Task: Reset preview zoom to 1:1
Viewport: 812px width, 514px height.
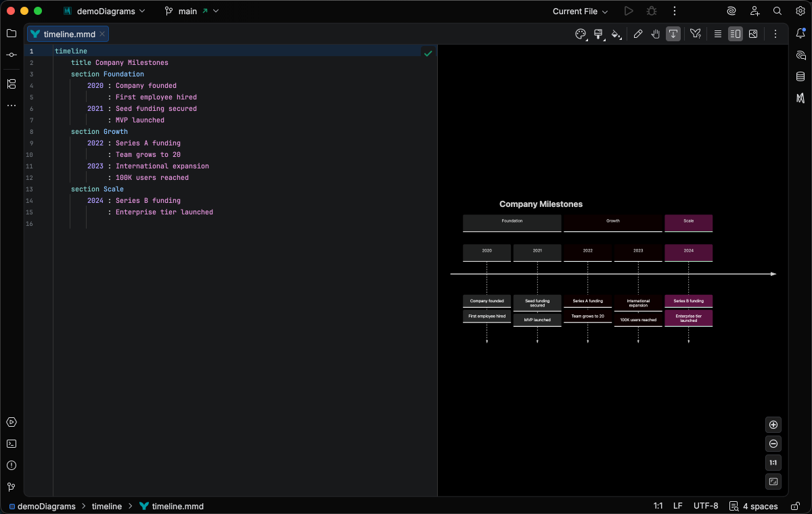Action: pyautogui.click(x=773, y=463)
